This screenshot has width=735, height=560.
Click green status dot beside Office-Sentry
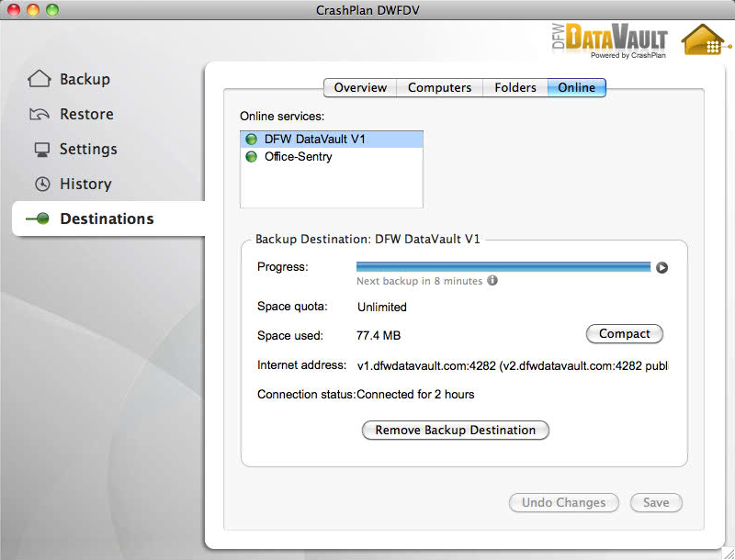pyautogui.click(x=251, y=156)
